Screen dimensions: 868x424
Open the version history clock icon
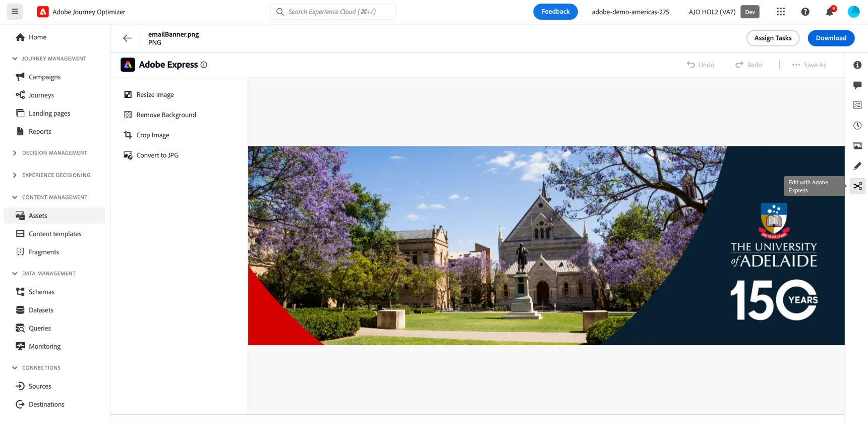click(x=857, y=125)
